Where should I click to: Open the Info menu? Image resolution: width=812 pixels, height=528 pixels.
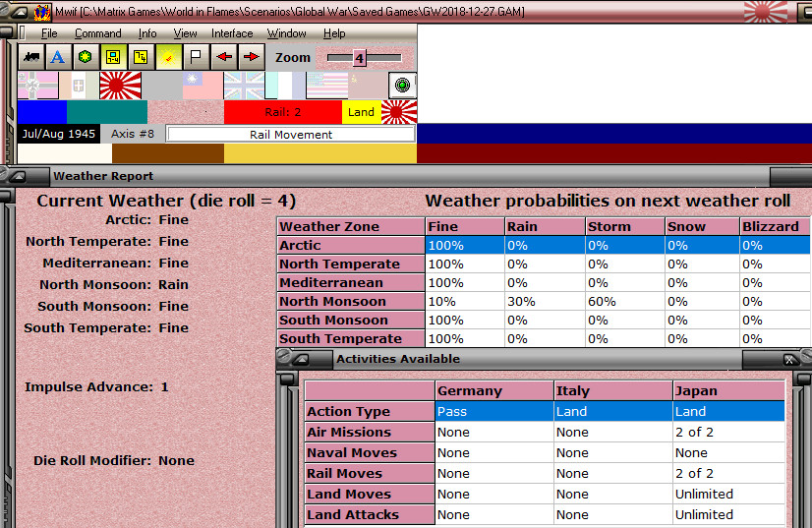[x=147, y=33]
